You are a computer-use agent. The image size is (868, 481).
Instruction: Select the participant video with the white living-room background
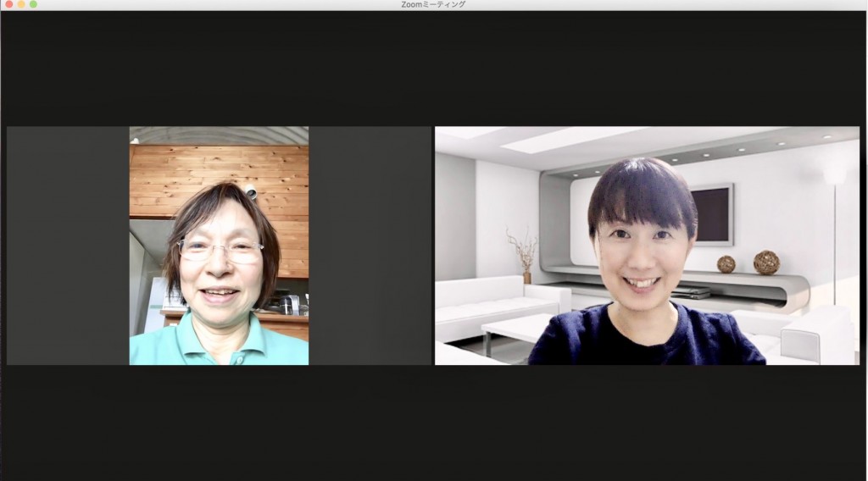tap(647, 246)
